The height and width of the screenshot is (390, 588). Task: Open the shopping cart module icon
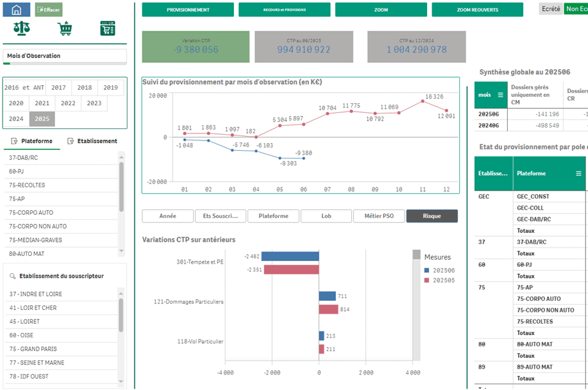64,27
